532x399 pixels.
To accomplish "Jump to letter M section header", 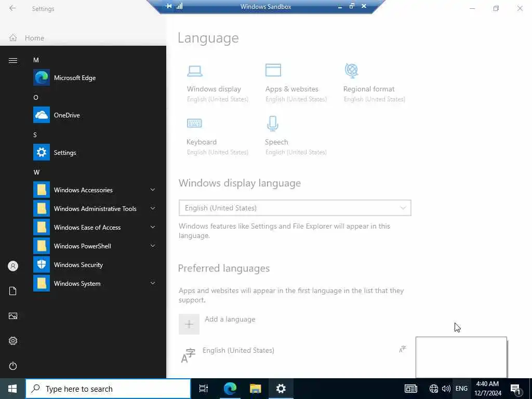I will coord(36,60).
